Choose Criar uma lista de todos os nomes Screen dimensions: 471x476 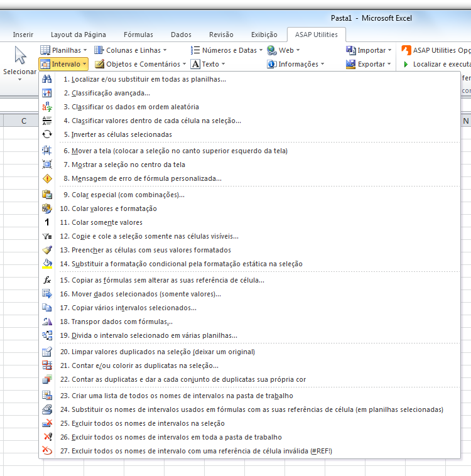pos(249,396)
